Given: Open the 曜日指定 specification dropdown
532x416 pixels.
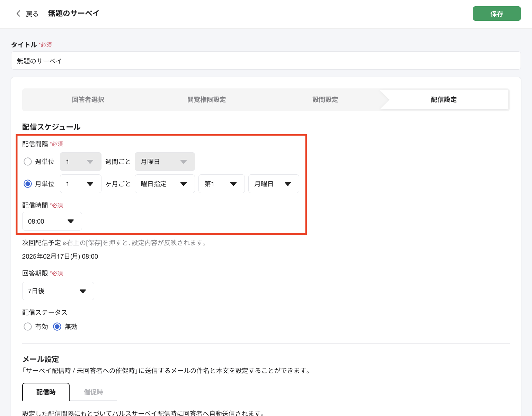Looking at the screenshot, I should coord(165,184).
